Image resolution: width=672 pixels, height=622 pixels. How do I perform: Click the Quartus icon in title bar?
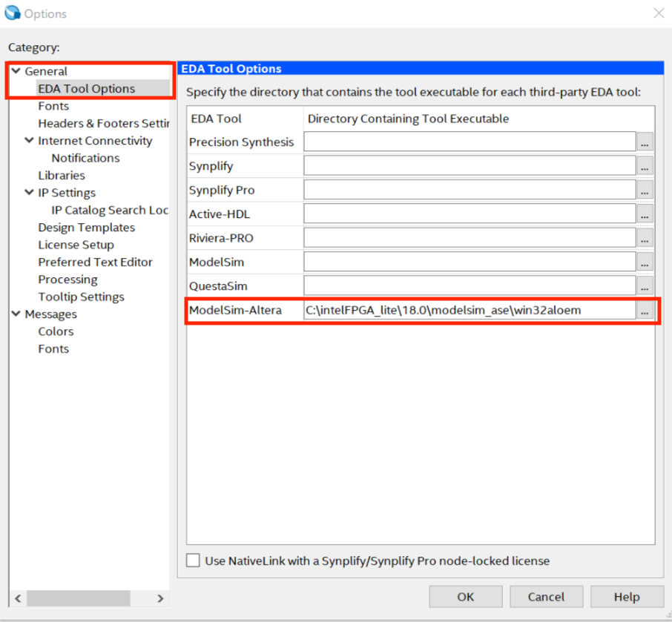pyautogui.click(x=13, y=13)
